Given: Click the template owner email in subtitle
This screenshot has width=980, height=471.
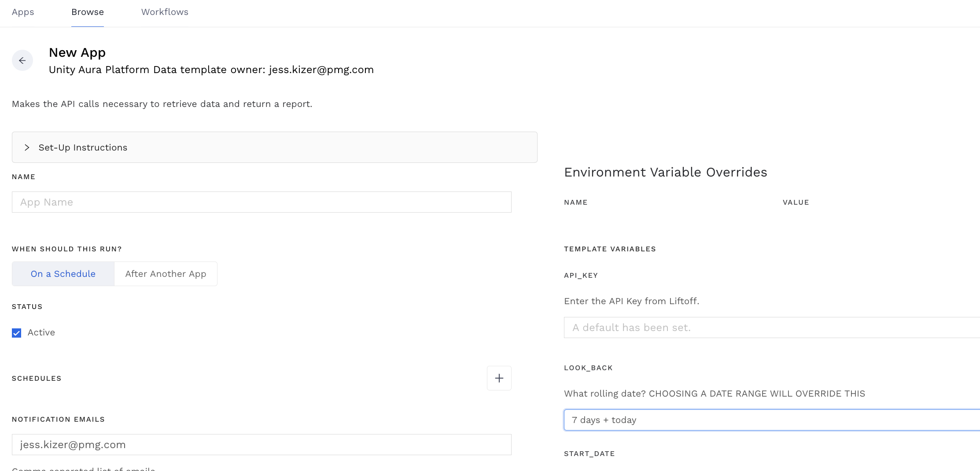Looking at the screenshot, I should tap(321, 70).
